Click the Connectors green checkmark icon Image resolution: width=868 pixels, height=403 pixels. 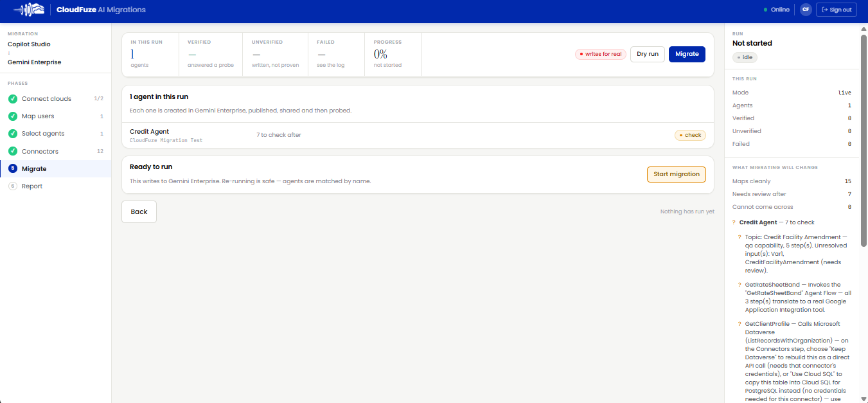pos(13,152)
